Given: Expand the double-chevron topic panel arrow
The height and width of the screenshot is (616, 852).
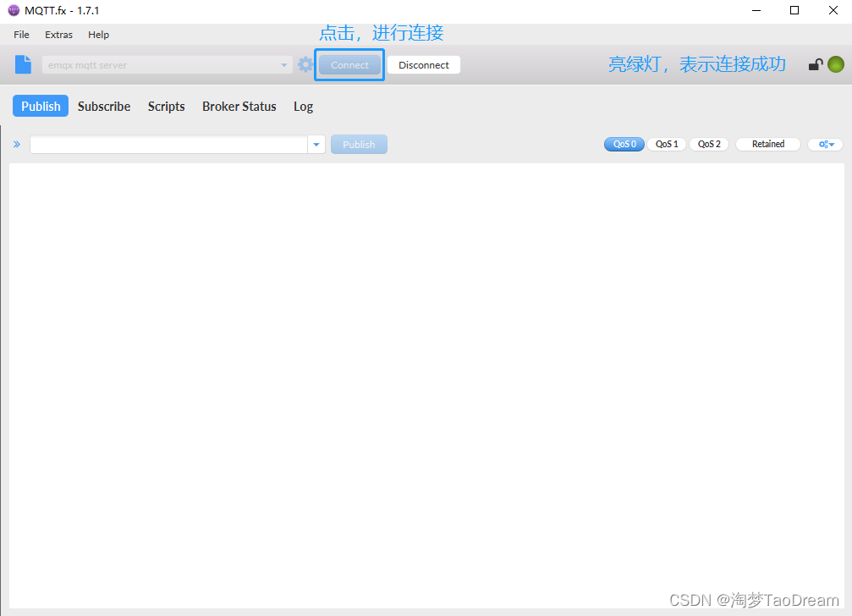Looking at the screenshot, I should 17,145.
